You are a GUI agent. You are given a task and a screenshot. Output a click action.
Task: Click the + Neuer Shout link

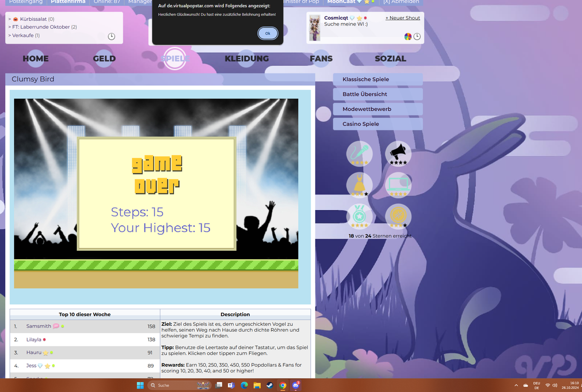[403, 18]
